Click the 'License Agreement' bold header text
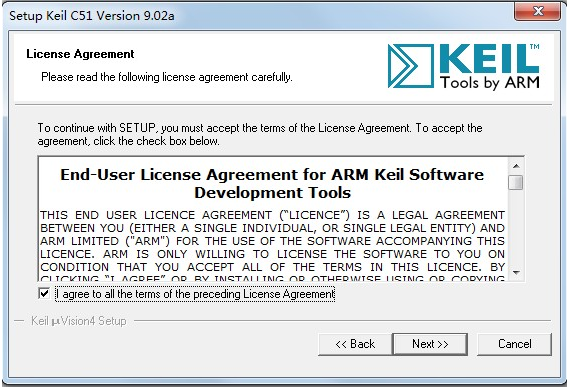This screenshot has width=567, height=387. pos(80,54)
